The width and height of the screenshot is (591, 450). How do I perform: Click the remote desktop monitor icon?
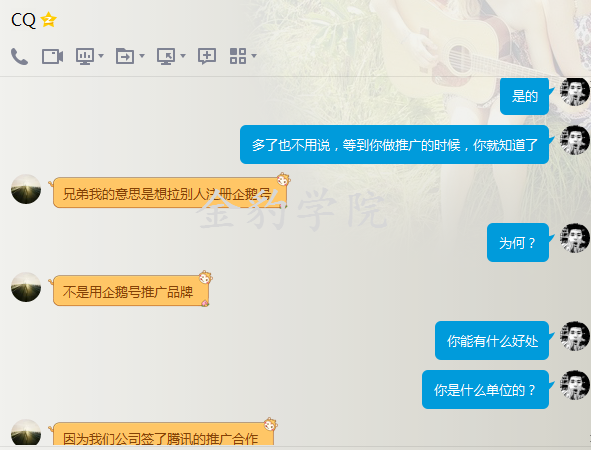tap(166, 56)
